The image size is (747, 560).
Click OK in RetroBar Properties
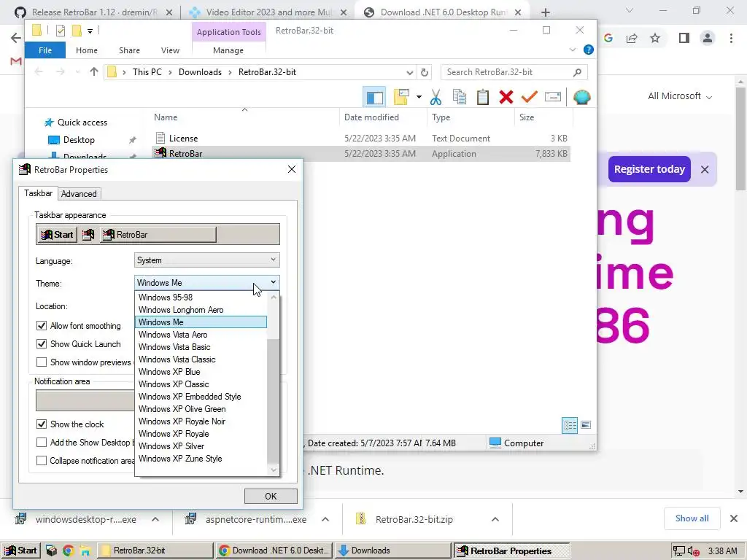[x=271, y=496]
